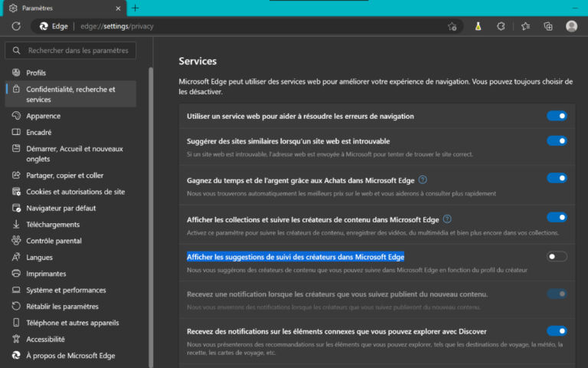Click the Encadré sidebar icon
This screenshot has height=368, width=588.
[16, 132]
